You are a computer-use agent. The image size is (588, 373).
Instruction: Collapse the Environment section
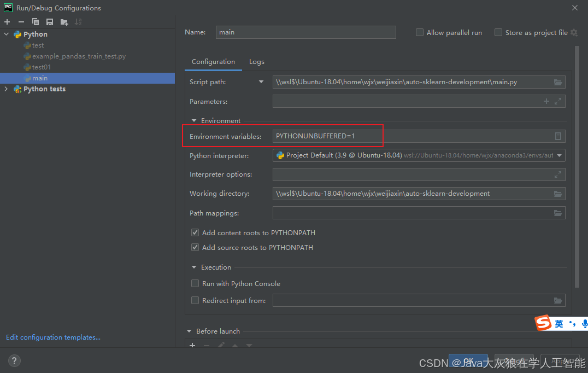[x=194, y=120]
